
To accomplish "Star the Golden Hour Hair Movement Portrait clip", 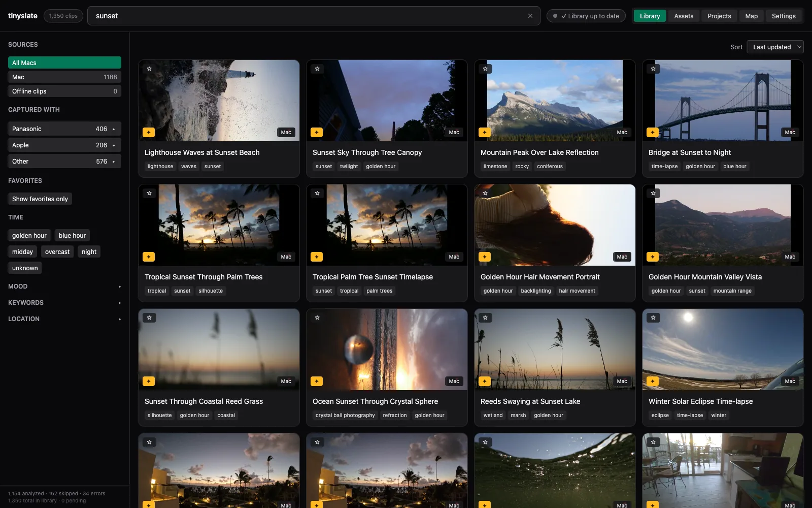I will pyautogui.click(x=485, y=193).
